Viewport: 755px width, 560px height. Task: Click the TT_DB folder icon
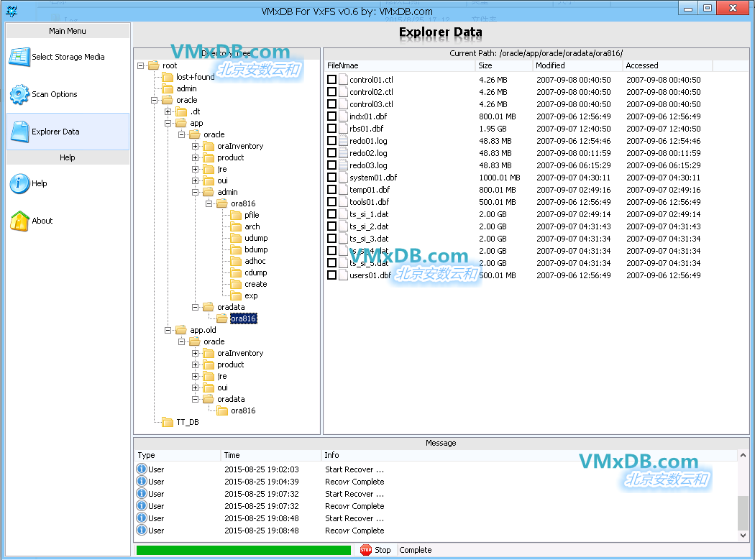pyautogui.click(x=168, y=422)
